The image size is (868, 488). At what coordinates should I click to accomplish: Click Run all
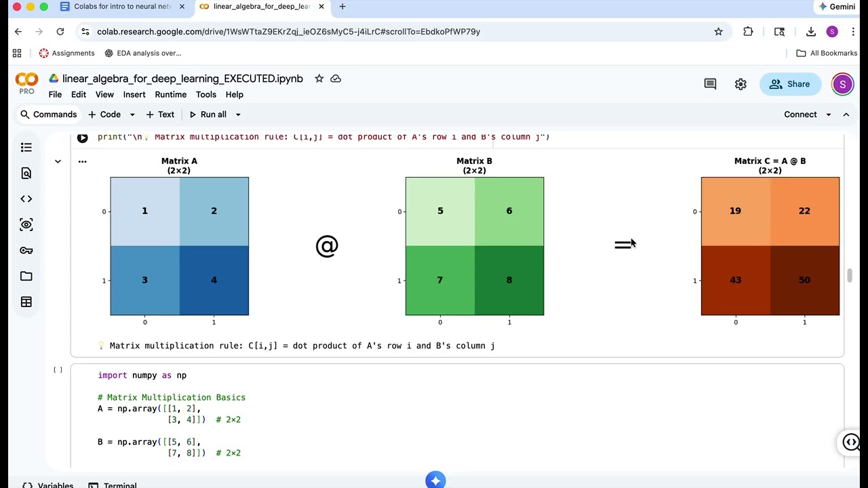(x=208, y=115)
